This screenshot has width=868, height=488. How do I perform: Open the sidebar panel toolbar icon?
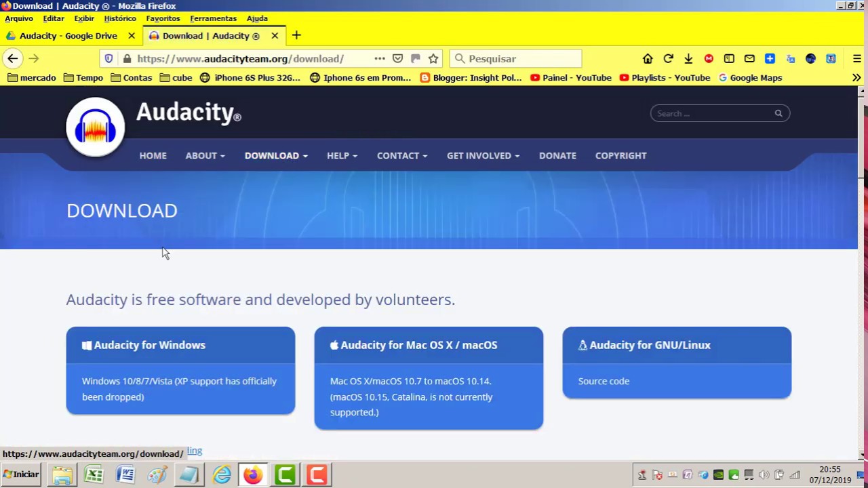(729, 59)
